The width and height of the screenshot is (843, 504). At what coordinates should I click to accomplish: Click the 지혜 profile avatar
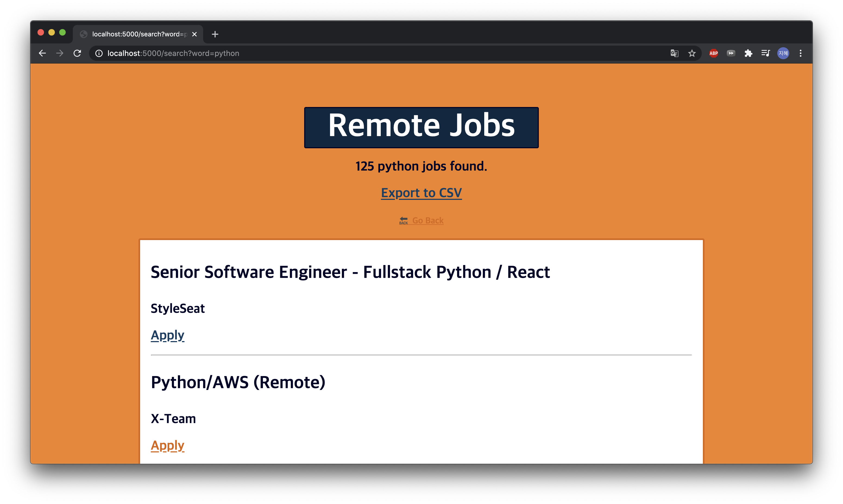click(x=783, y=53)
